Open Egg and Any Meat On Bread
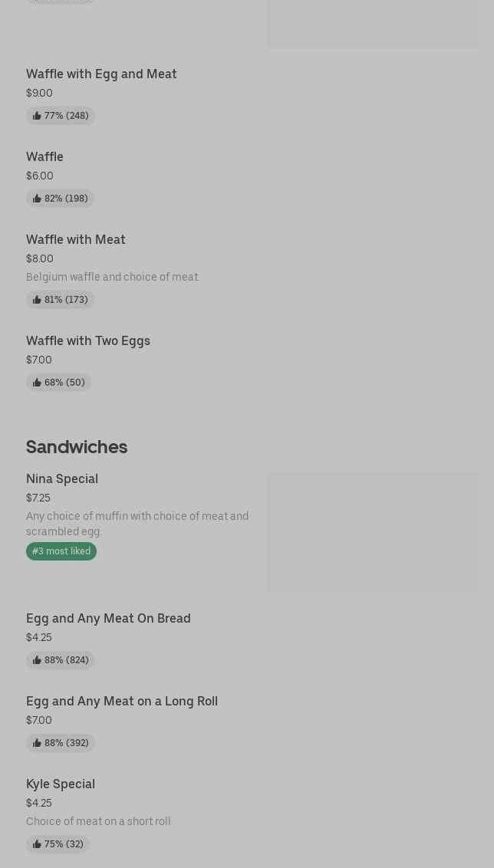This screenshot has width=494, height=868. pyautogui.click(x=108, y=618)
